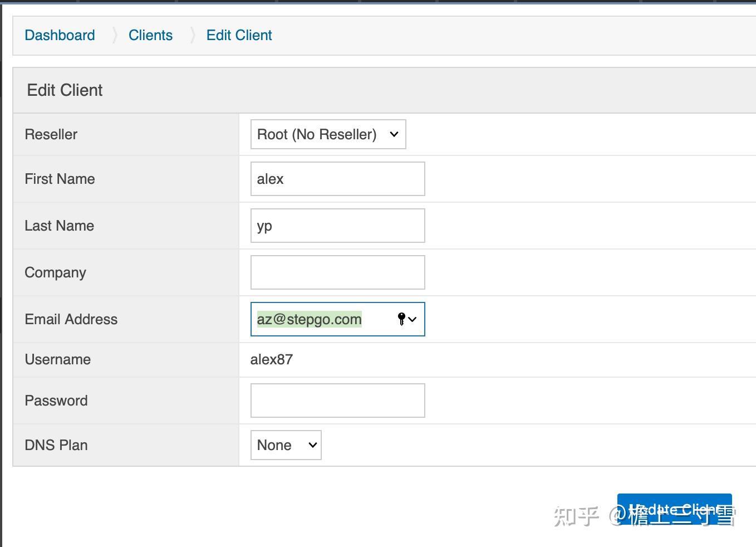Click the Email Address label

tap(71, 319)
